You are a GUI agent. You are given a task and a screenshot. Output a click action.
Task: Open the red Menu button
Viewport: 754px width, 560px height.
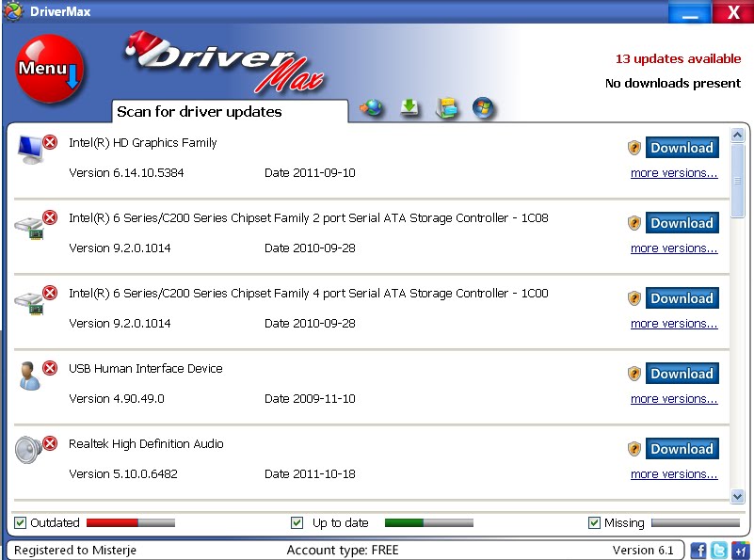click(x=50, y=69)
